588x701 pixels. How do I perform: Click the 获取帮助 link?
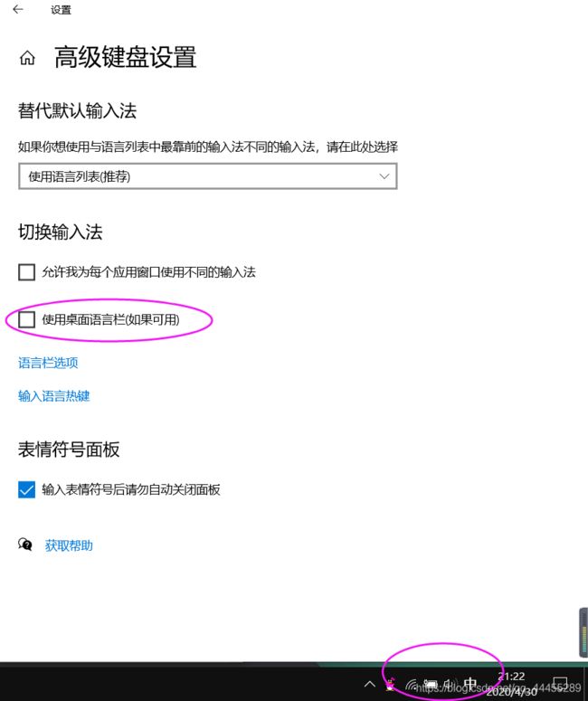tap(69, 545)
